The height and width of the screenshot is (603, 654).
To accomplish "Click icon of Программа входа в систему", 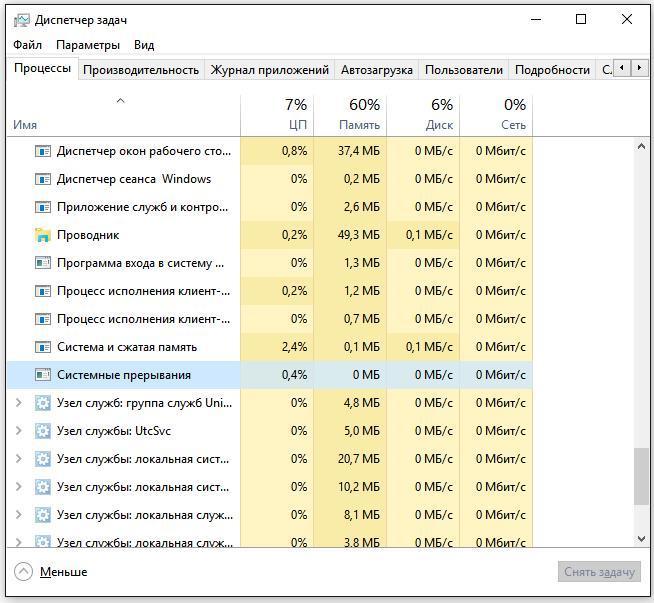I will tap(43, 263).
